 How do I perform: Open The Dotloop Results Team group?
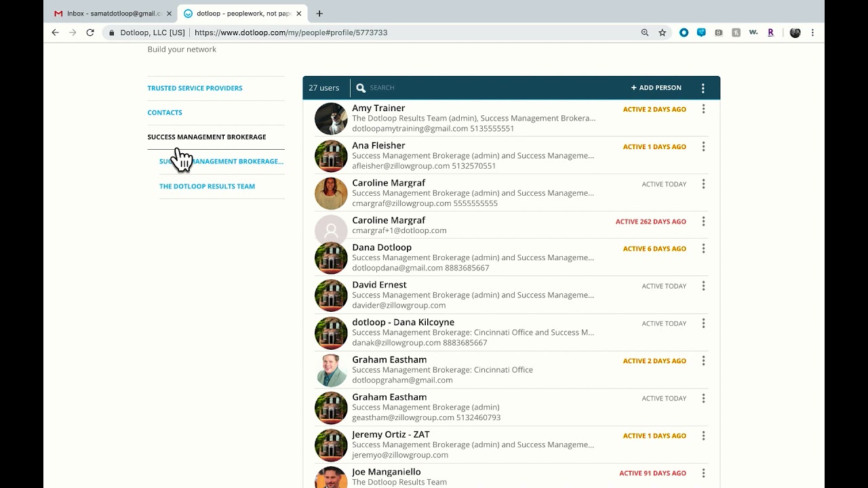(x=207, y=186)
